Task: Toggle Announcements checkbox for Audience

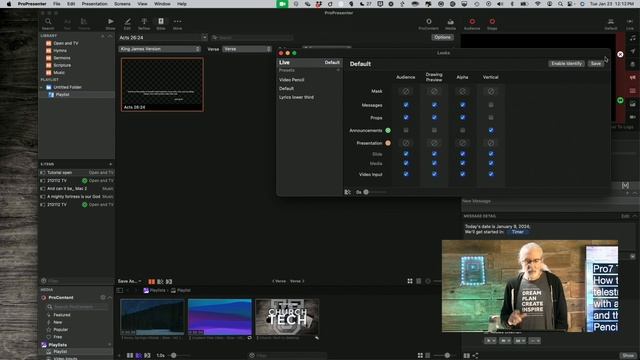Action: point(406,130)
